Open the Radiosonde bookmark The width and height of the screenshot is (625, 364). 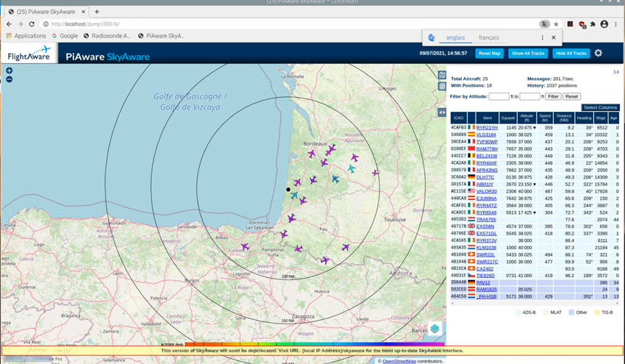(x=107, y=36)
